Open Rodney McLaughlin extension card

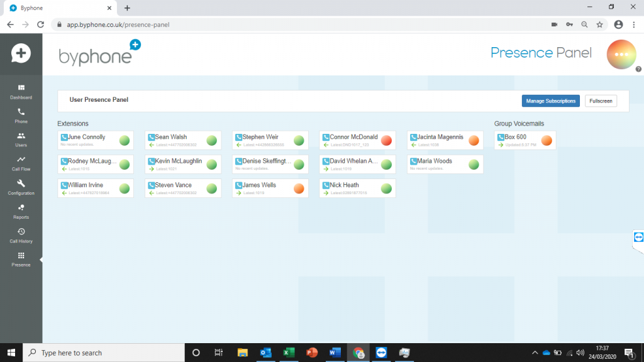[96, 165]
